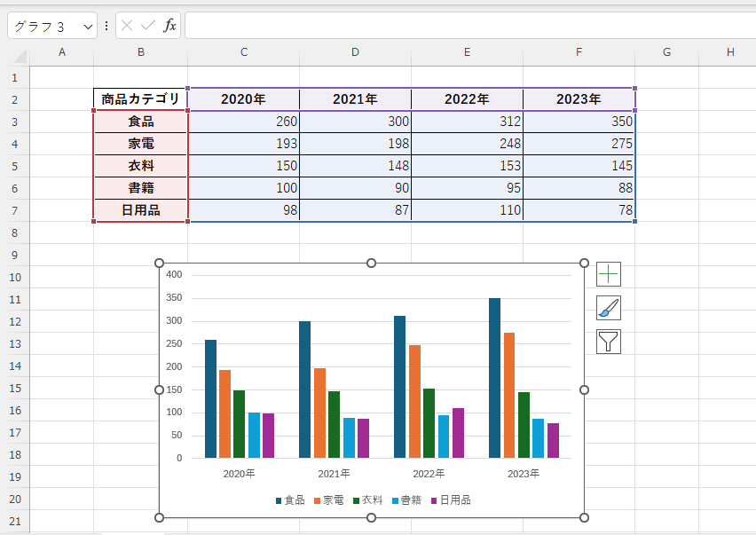Select the 2023年 家電 orange bar
The height and width of the screenshot is (535, 756).
click(x=509, y=395)
